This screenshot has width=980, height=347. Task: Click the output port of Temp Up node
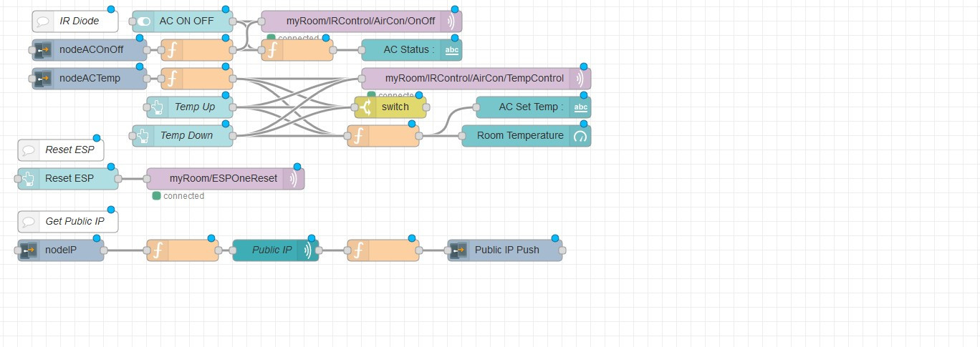click(x=233, y=107)
